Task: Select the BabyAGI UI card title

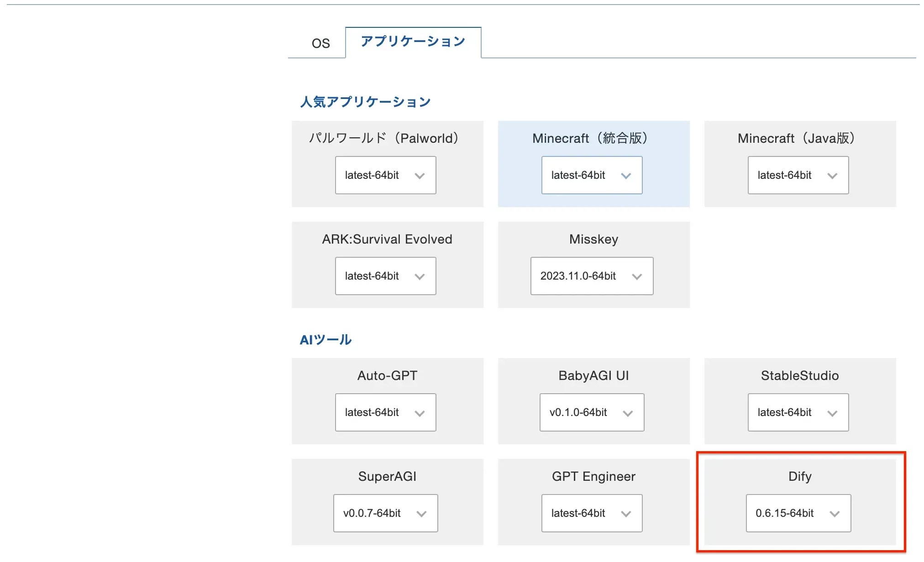Action: [x=593, y=375]
